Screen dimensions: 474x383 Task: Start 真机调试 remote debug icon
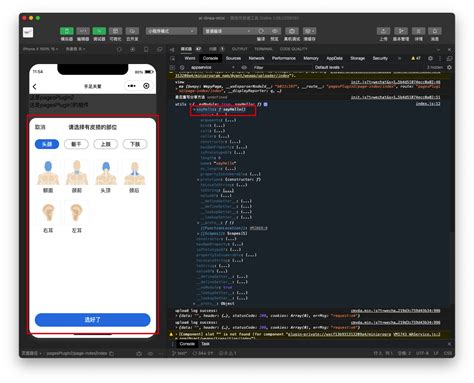[x=292, y=31]
